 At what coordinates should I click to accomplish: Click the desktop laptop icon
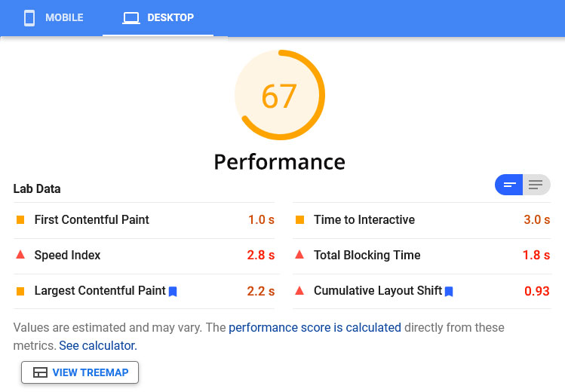pos(131,17)
